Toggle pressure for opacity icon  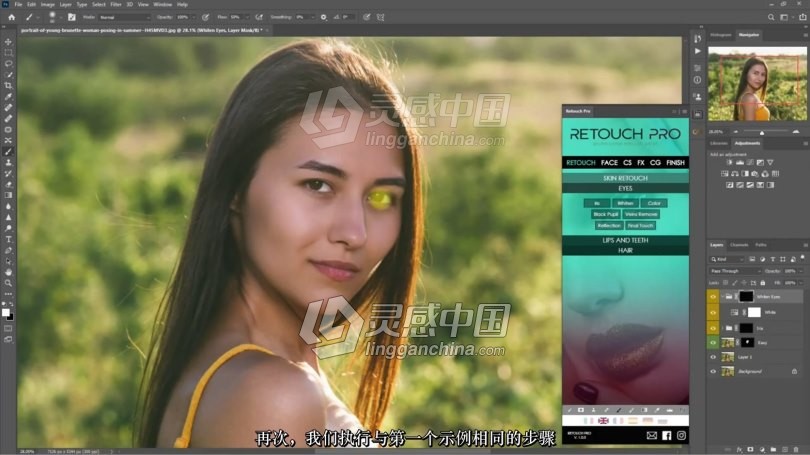point(206,17)
